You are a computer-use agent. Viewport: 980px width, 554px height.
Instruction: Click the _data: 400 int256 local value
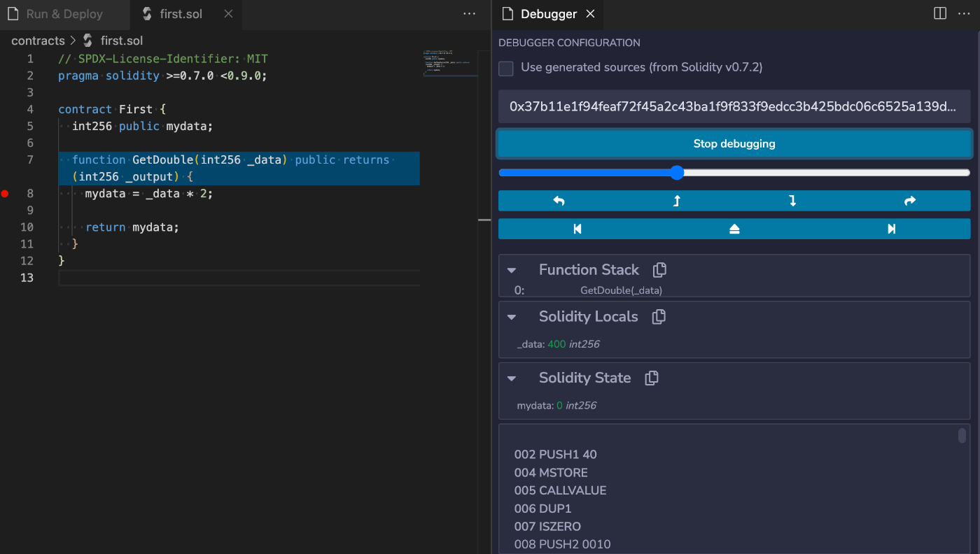tap(558, 344)
